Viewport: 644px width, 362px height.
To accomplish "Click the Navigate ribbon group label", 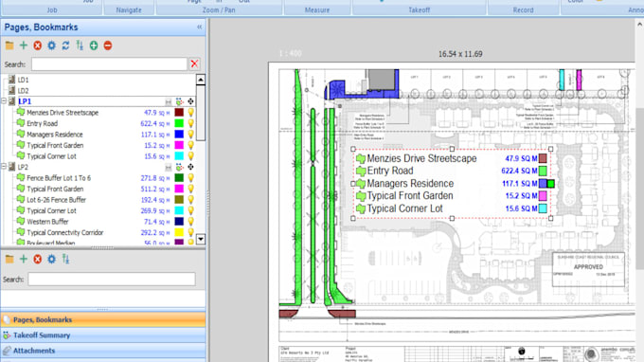I will coord(129,9).
